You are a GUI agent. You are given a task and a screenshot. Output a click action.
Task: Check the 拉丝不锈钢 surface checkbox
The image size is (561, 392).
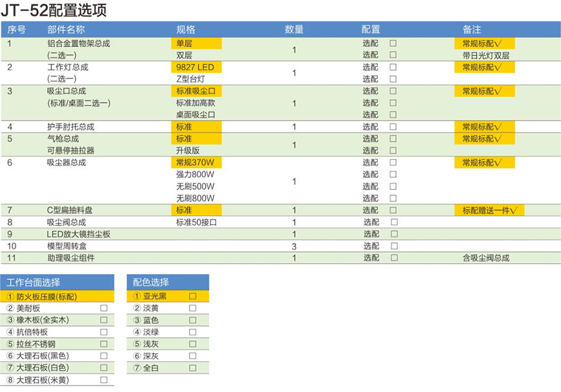tap(104, 344)
